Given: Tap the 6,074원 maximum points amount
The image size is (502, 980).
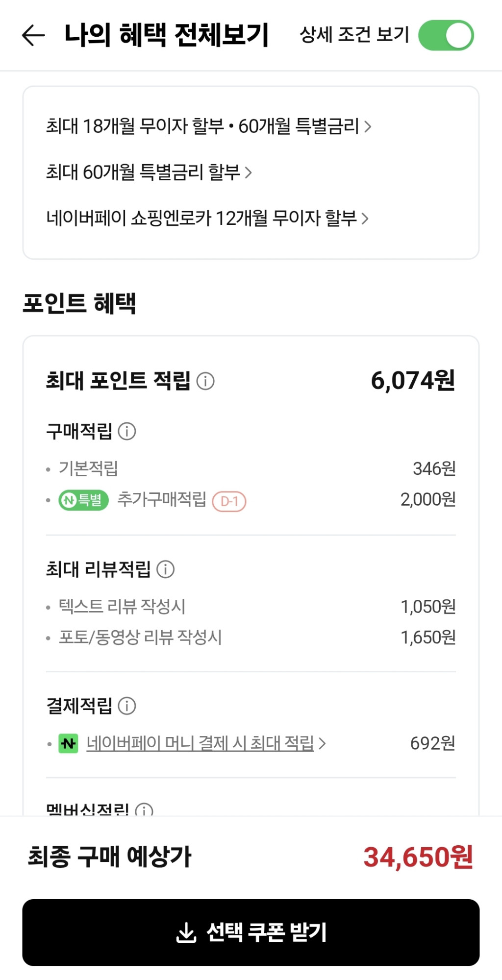Looking at the screenshot, I should [x=413, y=381].
